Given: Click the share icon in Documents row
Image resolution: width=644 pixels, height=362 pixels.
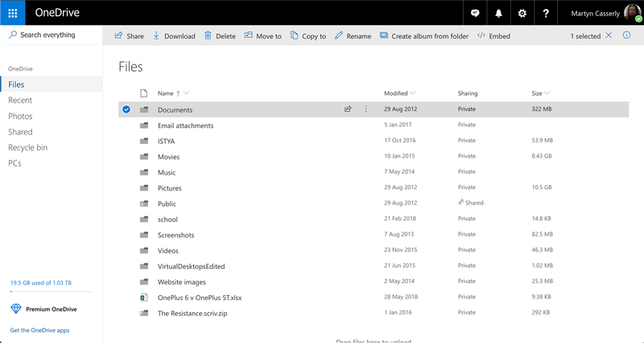Looking at the screenshot, I should pos(348,109).
